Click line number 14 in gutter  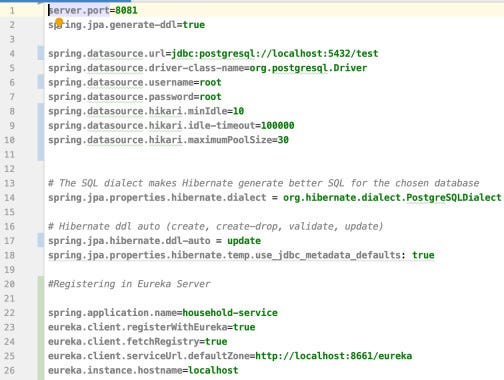pos(9,198)
